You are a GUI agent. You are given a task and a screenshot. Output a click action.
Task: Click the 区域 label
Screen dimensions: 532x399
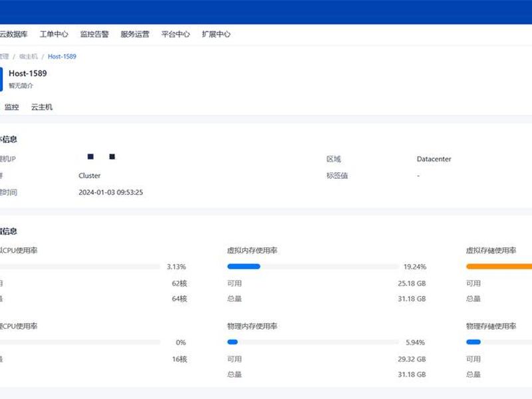(x=334, y=159)
